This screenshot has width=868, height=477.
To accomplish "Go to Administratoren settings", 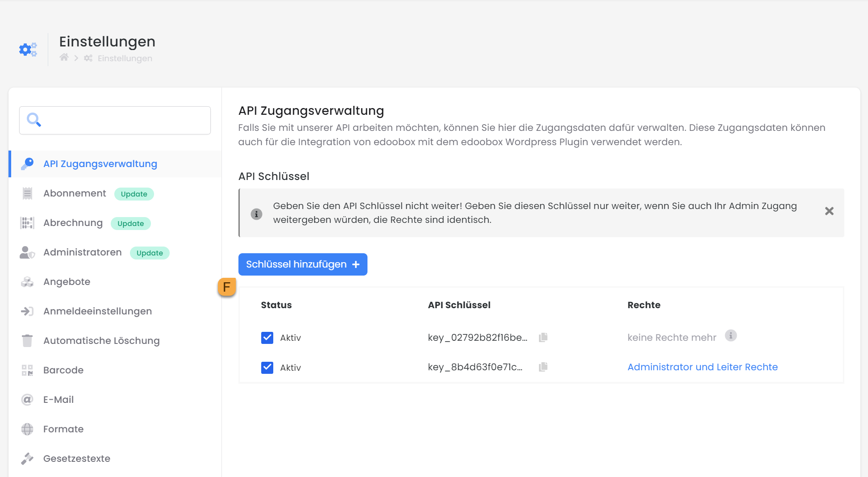I will pos(82,252).
